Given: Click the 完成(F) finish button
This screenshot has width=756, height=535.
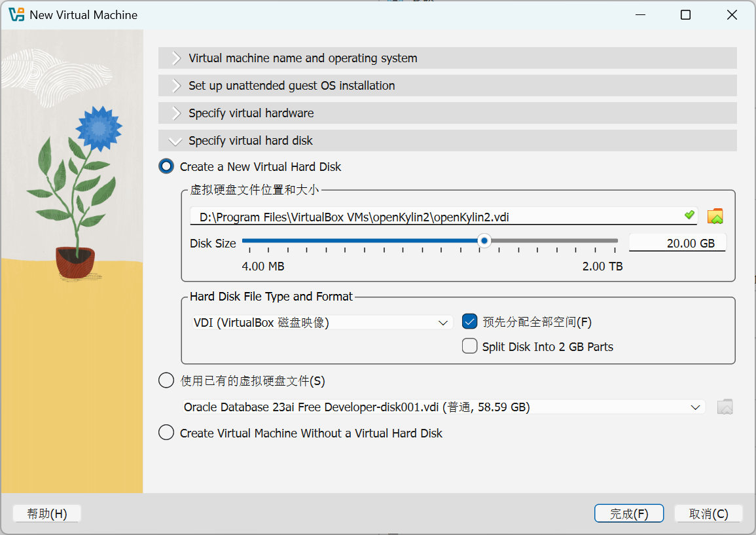Looking at the screenshot, I should click(x=629, y=513).
